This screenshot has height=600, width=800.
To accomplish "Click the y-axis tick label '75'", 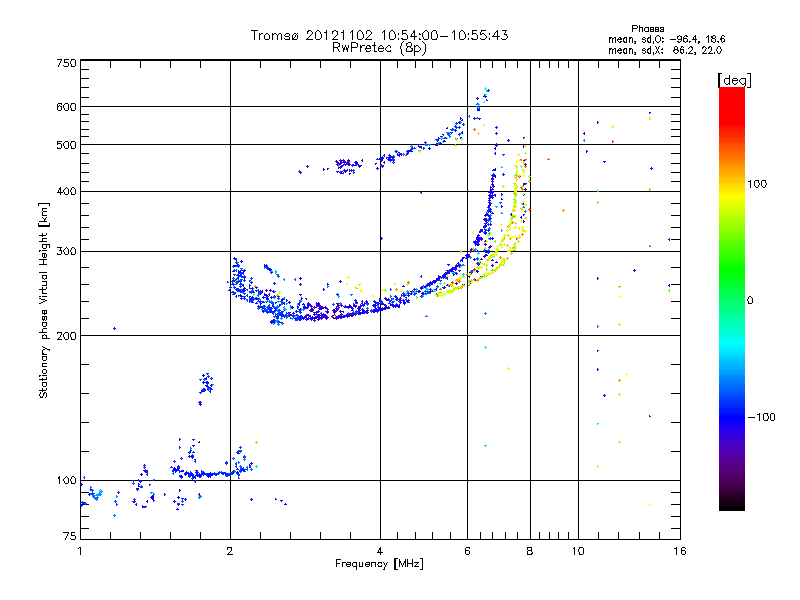I will click(x=70, y=536).
